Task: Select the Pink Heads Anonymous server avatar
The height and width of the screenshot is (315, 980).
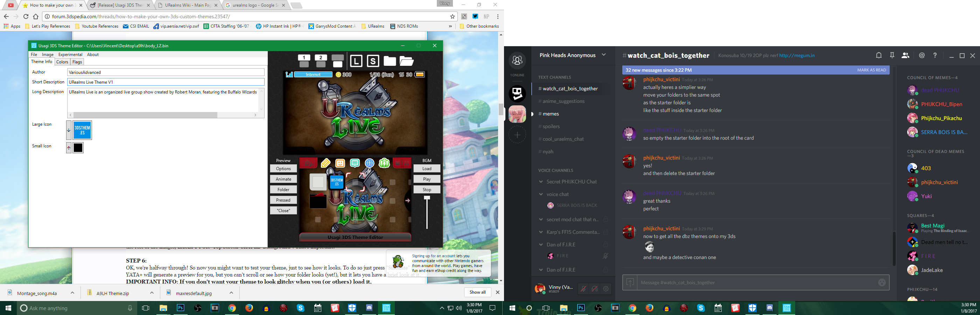Action: click(517, 114)
